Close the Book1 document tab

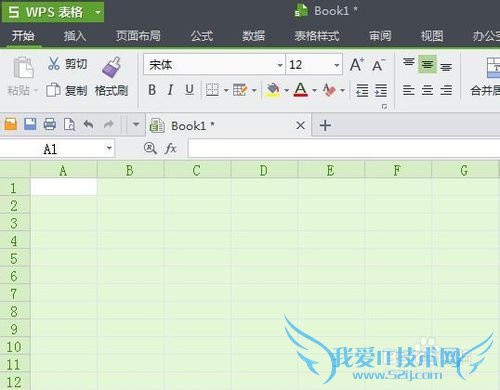(301, 126)
